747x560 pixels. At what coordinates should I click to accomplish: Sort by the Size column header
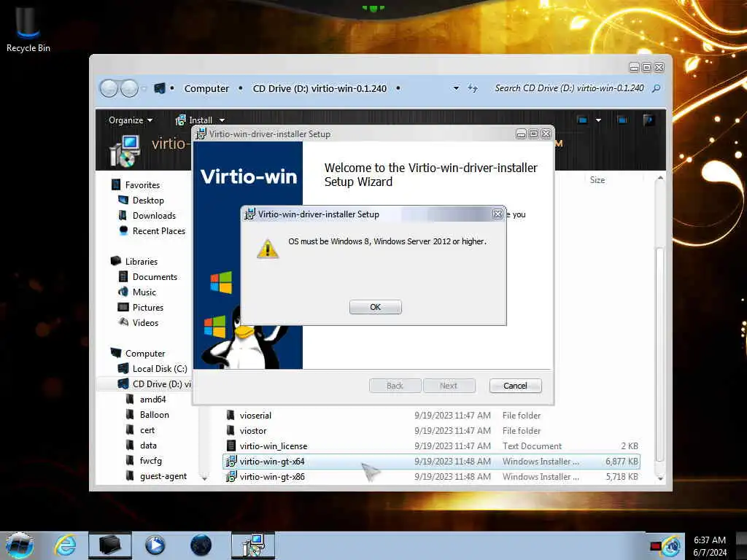coord(597,180)
